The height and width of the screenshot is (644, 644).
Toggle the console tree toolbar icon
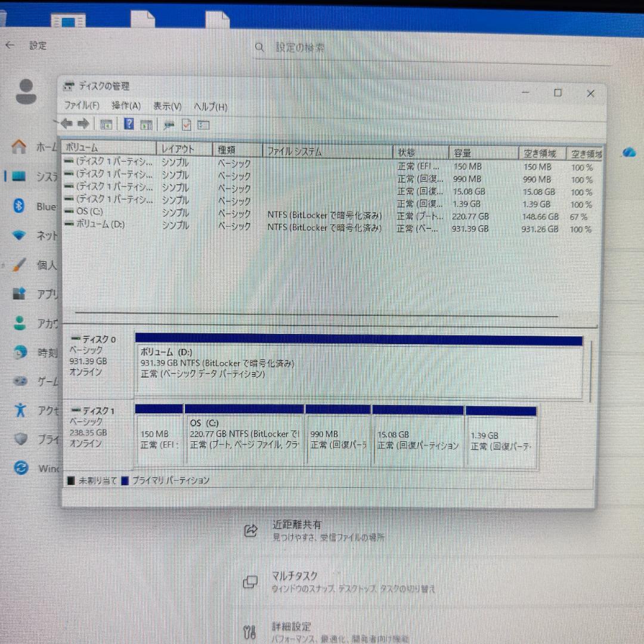[x=106, y=125]
